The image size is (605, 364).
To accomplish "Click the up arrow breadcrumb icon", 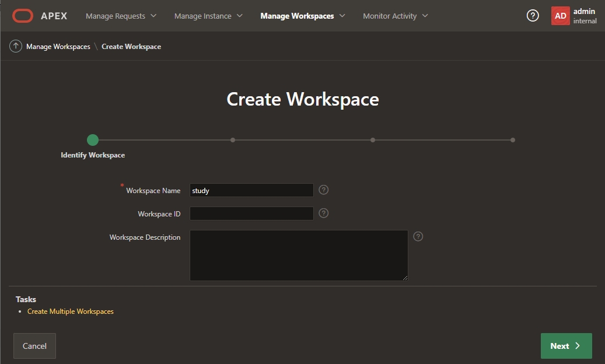I will tap(16, 47).
